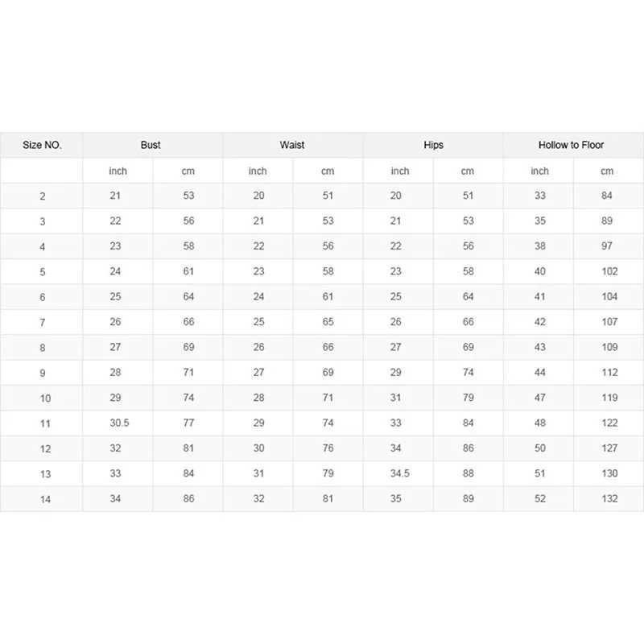Screen dimensions: 644x644
Task: Select the Hips column header
Action: pos(433,145)
